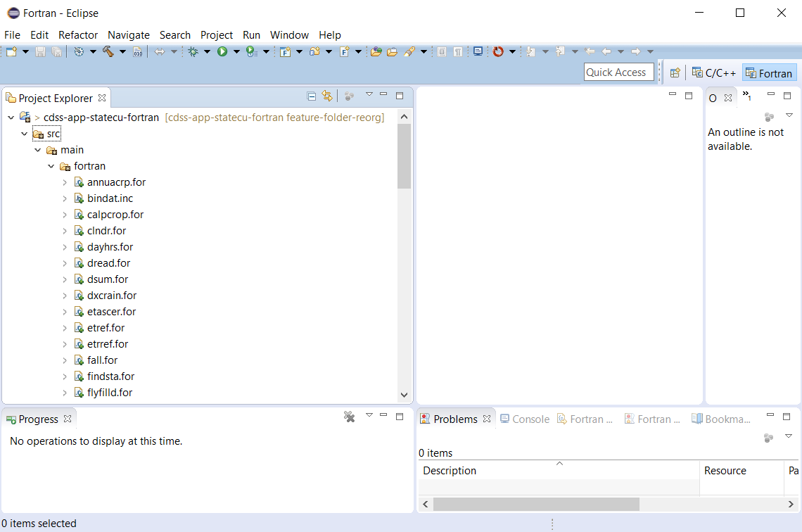Expand the annuacrp.for tree item
802x532 pixels.
66,182
